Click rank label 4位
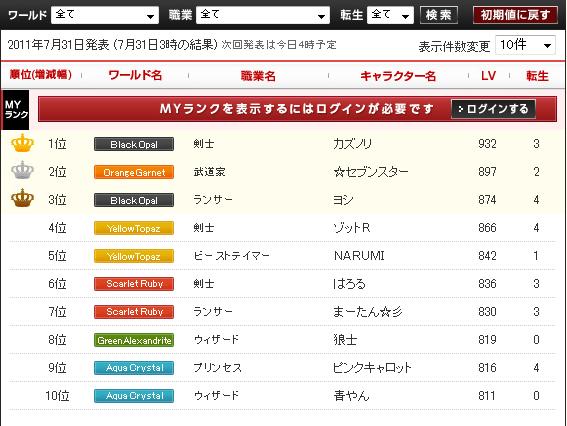567x426 pixels. 57,227
